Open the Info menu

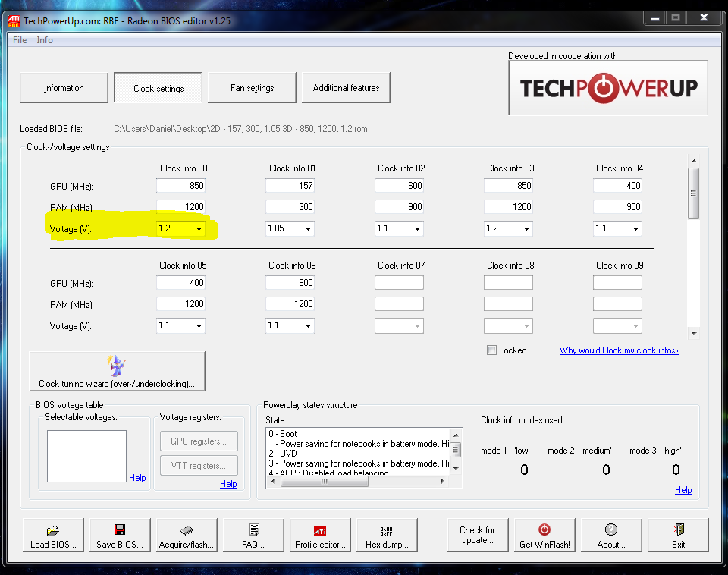[45, 40]
